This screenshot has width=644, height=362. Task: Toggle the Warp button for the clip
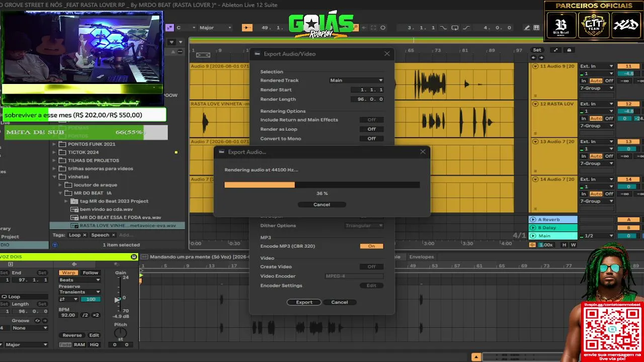coord(68,273)
